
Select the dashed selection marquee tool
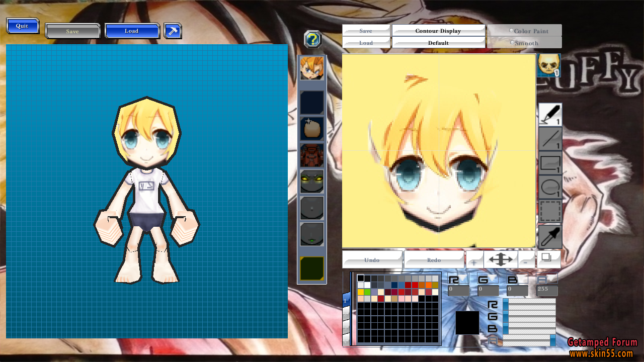(x=550, y=212)
